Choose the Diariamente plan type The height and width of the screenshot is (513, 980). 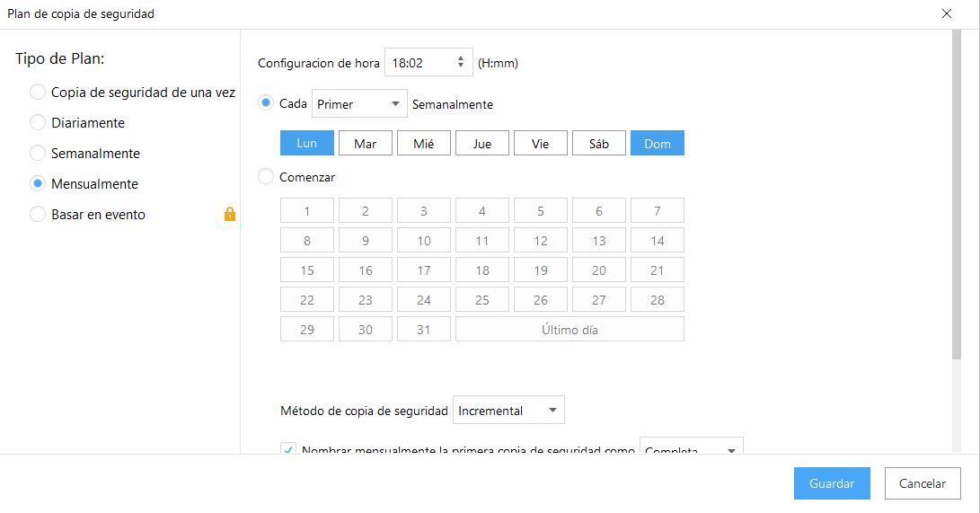click(38, 122)
